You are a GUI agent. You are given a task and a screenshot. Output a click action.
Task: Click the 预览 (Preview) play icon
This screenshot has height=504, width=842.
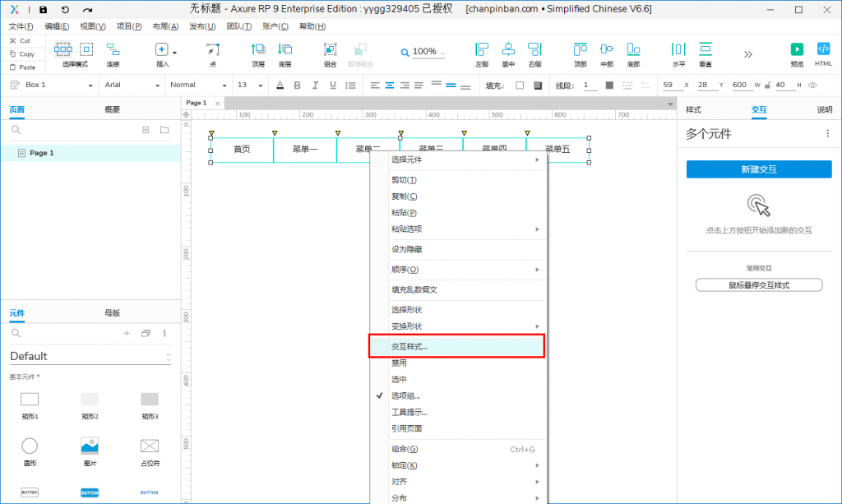pyautogui.click(x=796, y=49)
